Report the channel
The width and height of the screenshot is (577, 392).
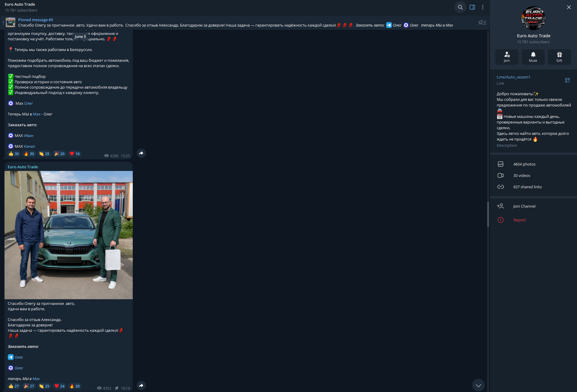(x=533, y=220)
